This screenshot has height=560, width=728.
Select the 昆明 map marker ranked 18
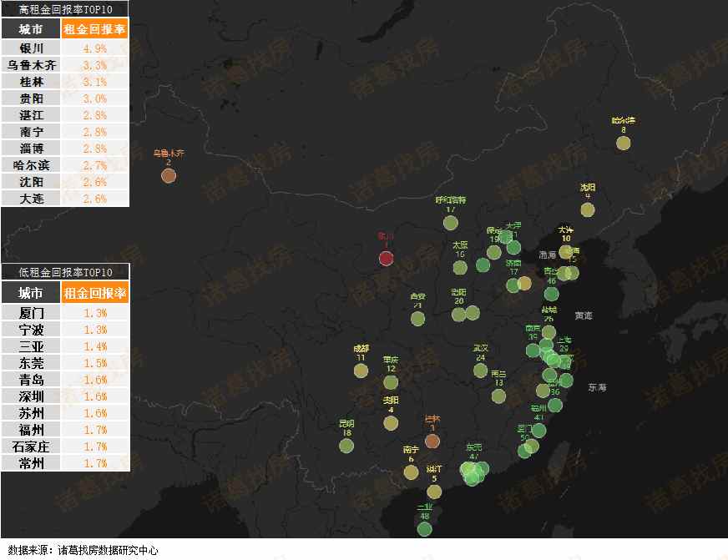point(346,446)
